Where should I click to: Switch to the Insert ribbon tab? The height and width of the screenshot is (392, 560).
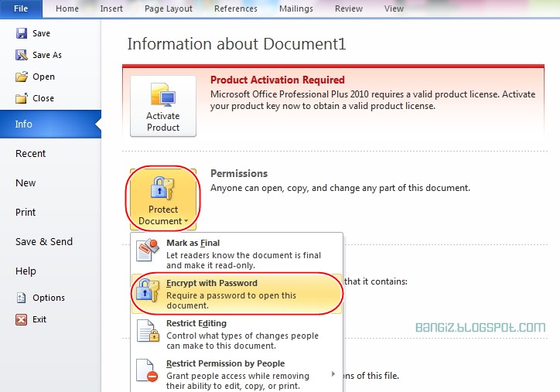[x=111, y=9]
